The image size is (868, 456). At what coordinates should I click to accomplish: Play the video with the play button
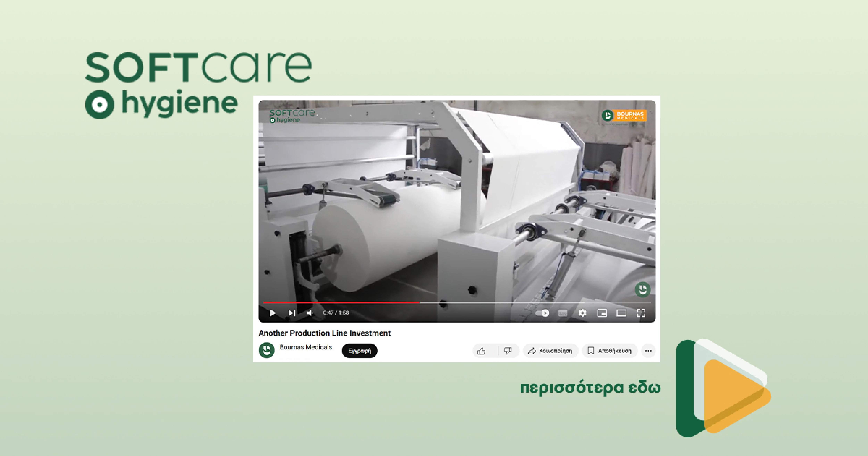[x=273, y=313]
